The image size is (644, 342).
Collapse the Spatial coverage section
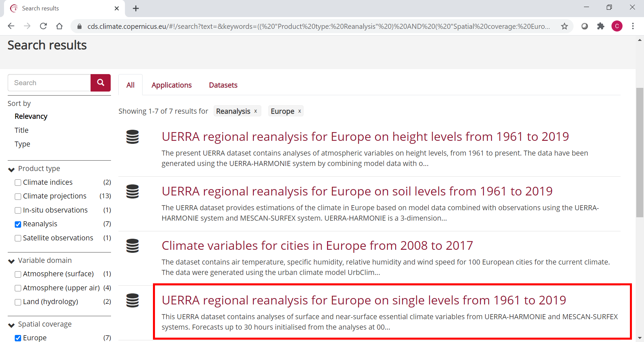(x=11, y=325)
